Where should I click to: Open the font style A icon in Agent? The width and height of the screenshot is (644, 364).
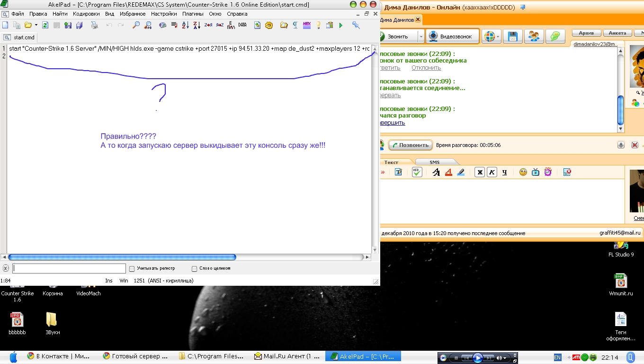[436, 173]
